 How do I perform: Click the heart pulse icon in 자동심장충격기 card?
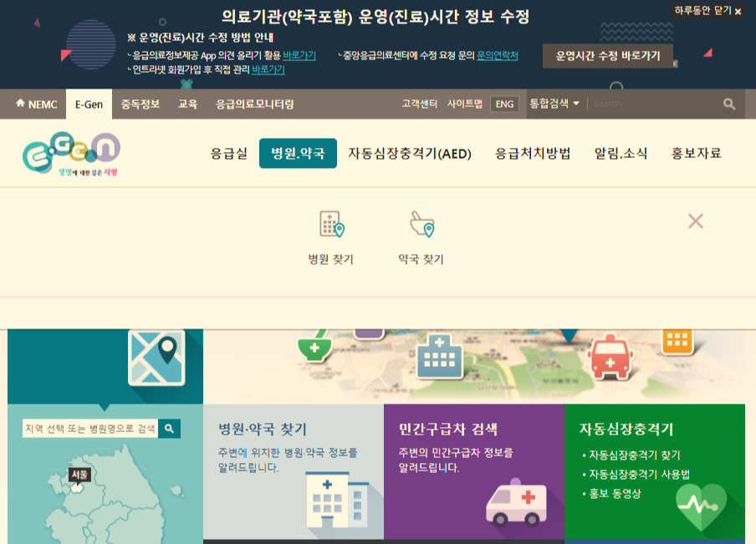tap(701, 507)
